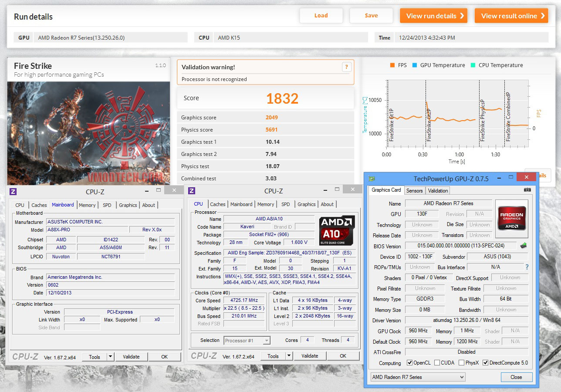Image resolution: width=561 pixels, height=392 pixels.
Task: Click the CPU tab CPU-Z window title icon
Action: (x=192, y=190)
